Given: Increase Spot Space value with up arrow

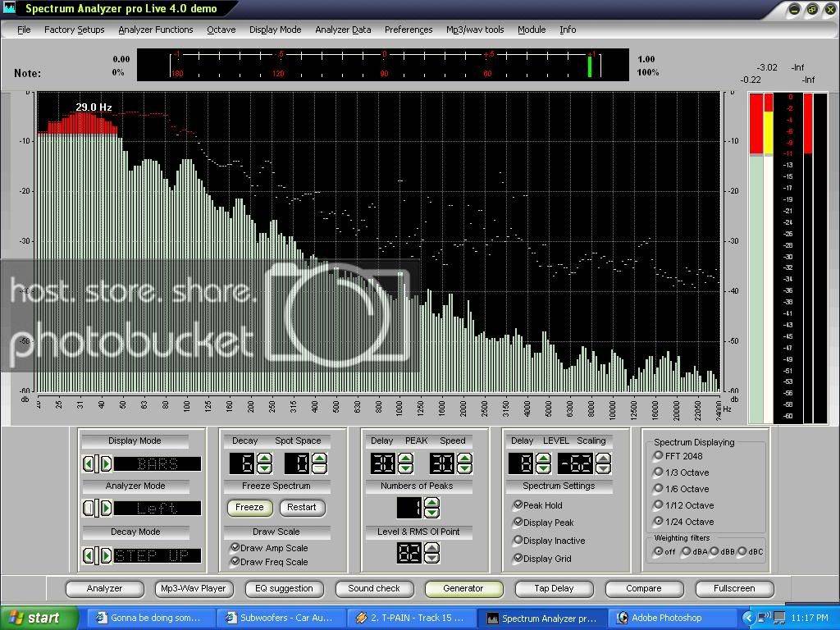Looking at the screenshot, I should click(x=319, y=459).
